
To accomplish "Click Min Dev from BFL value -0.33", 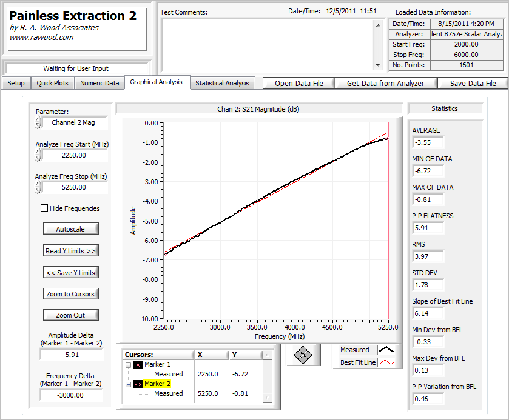I will tap(428, 342).
